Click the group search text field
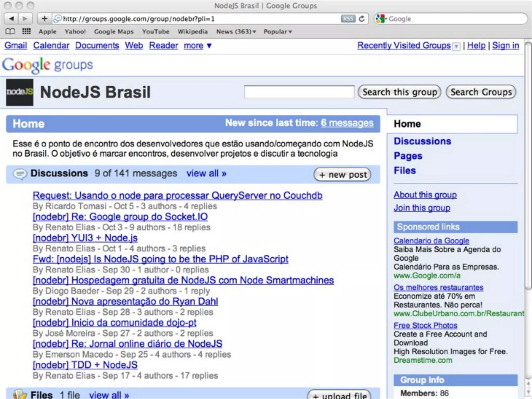 tap(299, 92)
